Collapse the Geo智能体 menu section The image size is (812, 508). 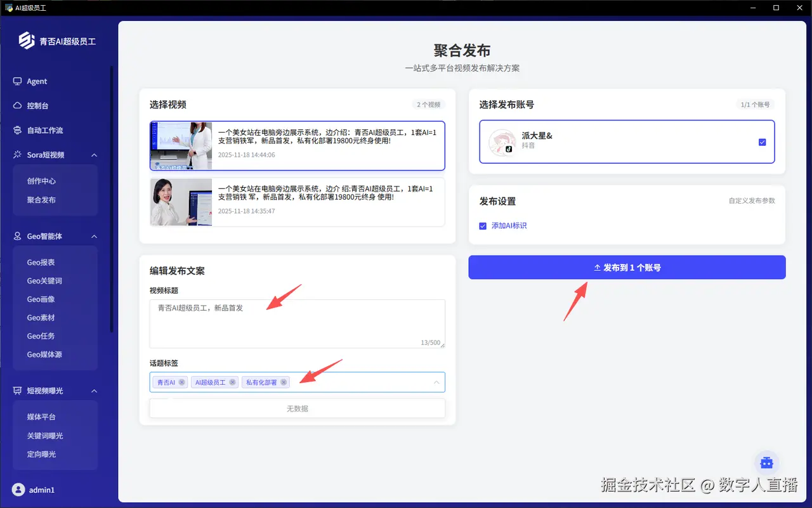click(x=94, y=236)
